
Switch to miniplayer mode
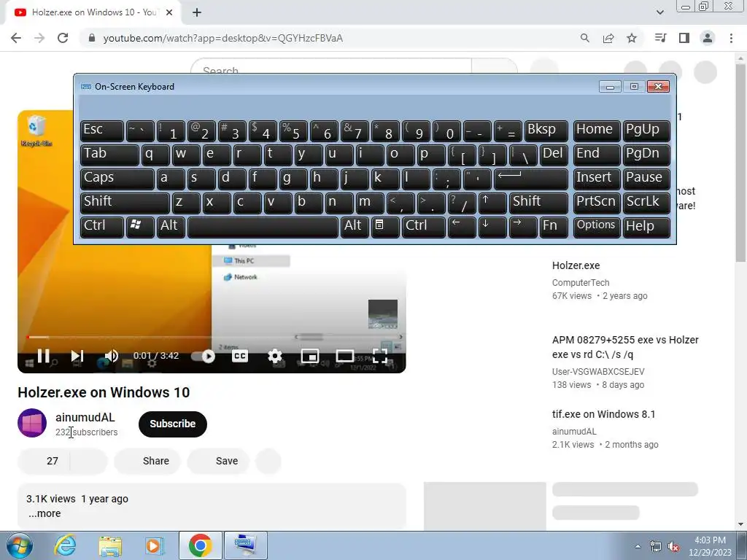click(309, 356)
